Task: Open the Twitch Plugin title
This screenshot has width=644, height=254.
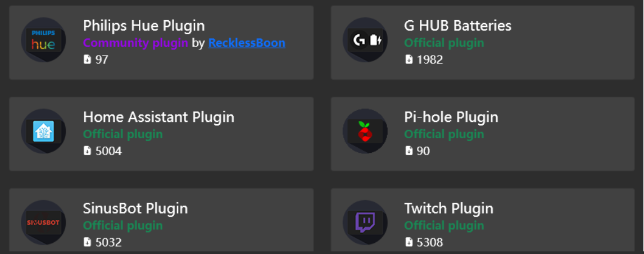Action: tap(448, 208)
